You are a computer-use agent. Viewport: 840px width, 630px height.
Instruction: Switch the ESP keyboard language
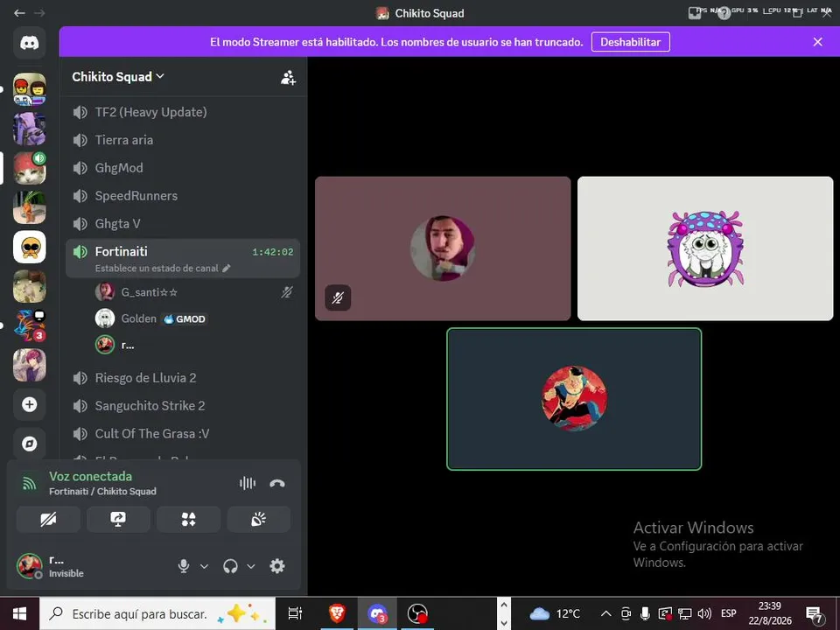tap(729, 614)
